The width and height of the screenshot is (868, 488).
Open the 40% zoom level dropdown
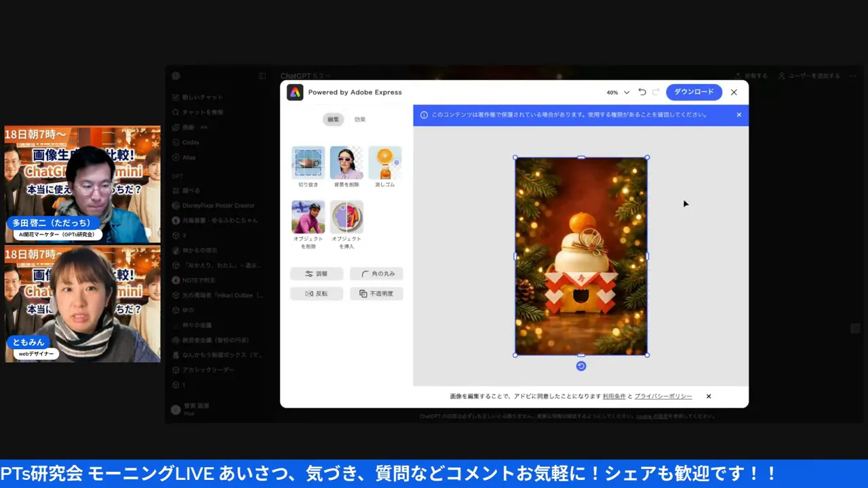616,91
